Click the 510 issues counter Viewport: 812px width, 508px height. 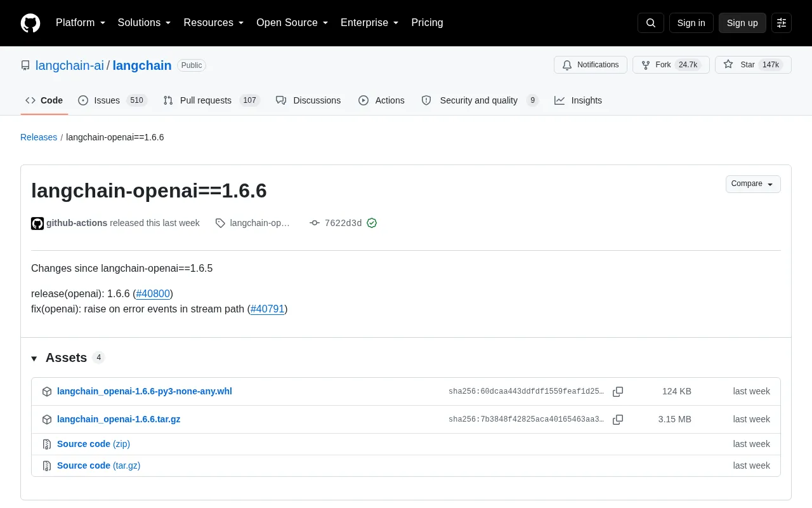pyautogui.click(x=136, y=100)
